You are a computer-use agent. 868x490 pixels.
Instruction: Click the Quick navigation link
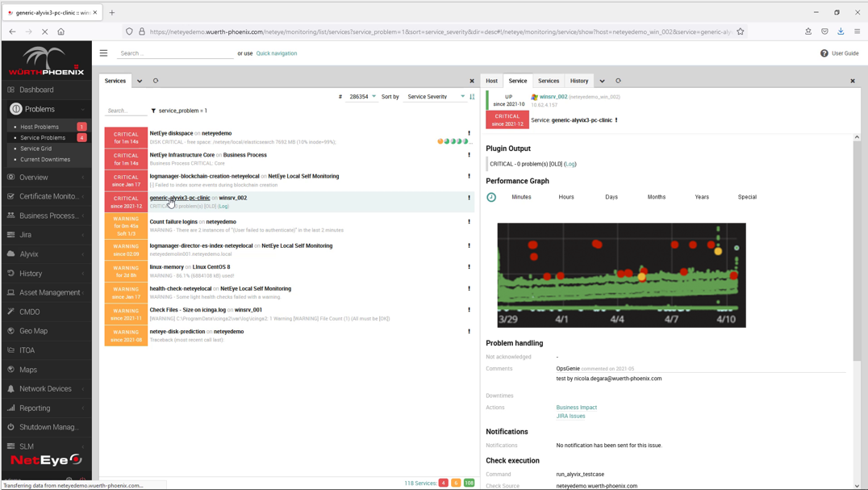click(x=276, y=53)
